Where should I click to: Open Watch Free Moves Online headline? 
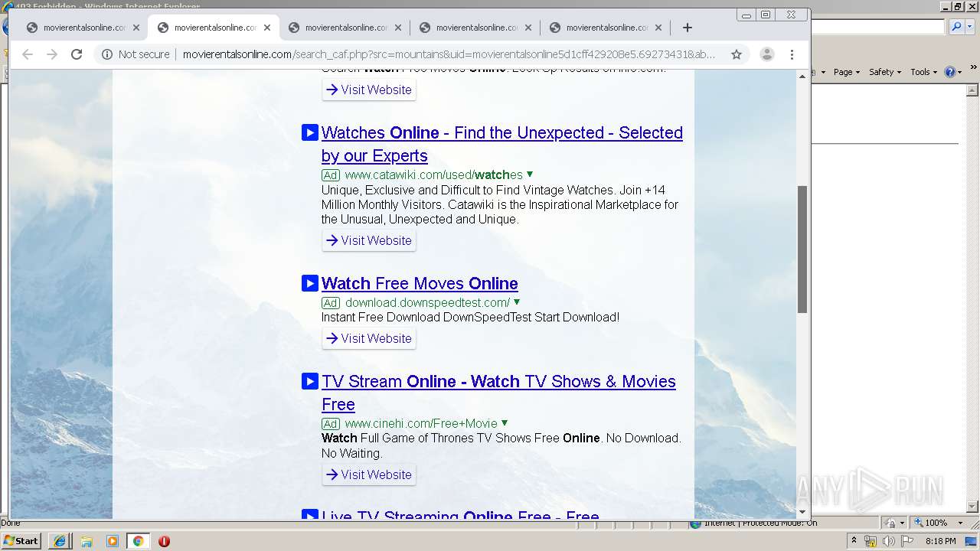click(x=420, y=283)
